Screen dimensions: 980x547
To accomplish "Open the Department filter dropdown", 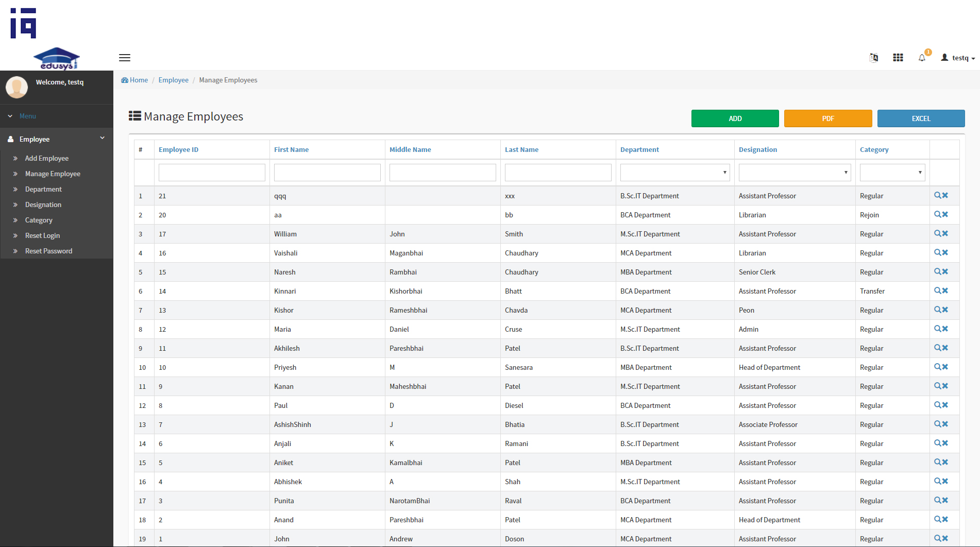I will (x=675, y=173).
